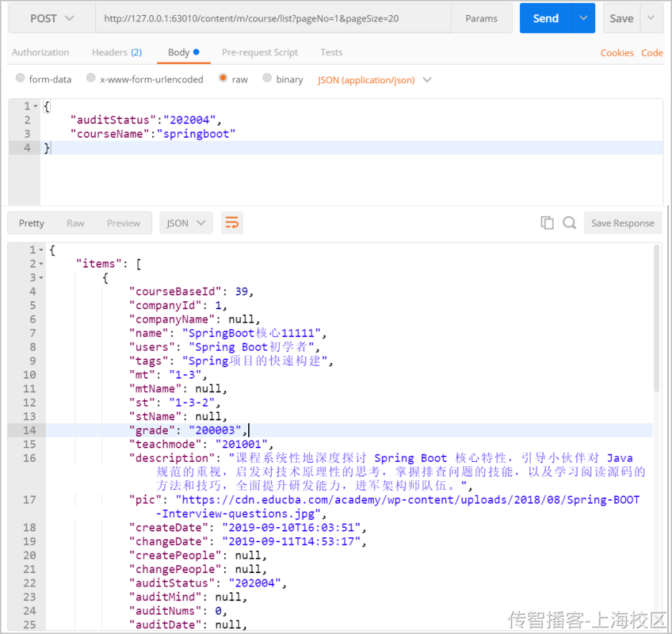Click the "auditNums": 0 response line

(x=178, y=611)
